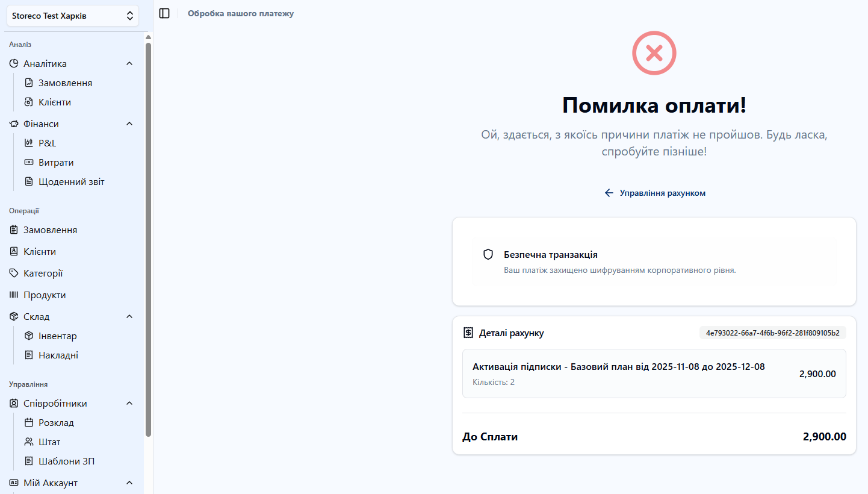Screen dimensions: 868x494
Task: Navigate to Управління рахунком
Action: coord(654,193)
